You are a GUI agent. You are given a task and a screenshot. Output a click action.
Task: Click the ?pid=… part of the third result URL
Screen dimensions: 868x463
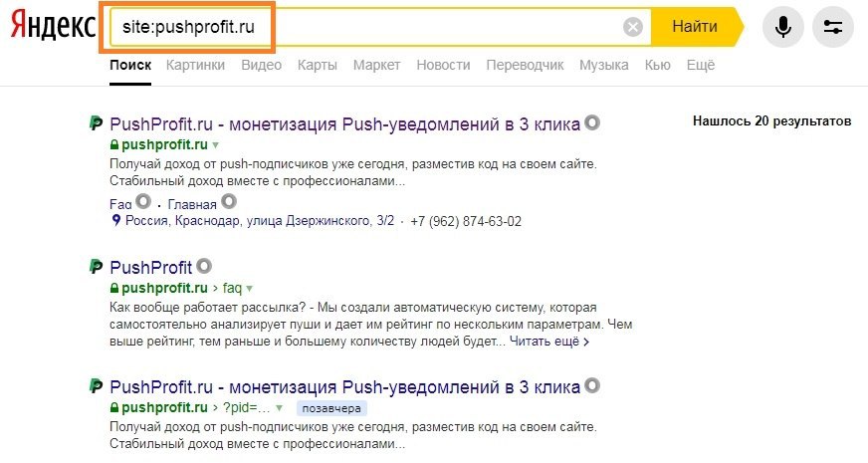pos(246,407)
